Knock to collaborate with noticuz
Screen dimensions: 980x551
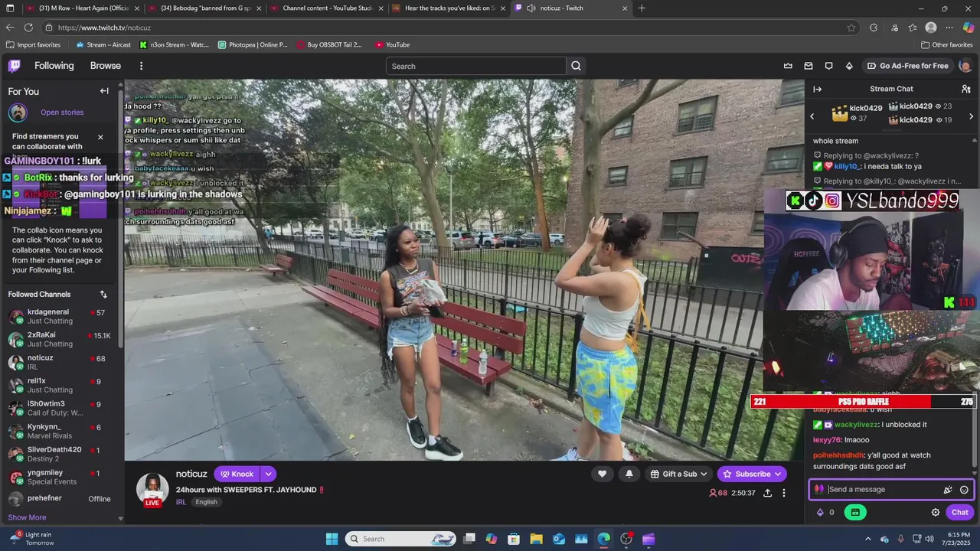point(237,474)
